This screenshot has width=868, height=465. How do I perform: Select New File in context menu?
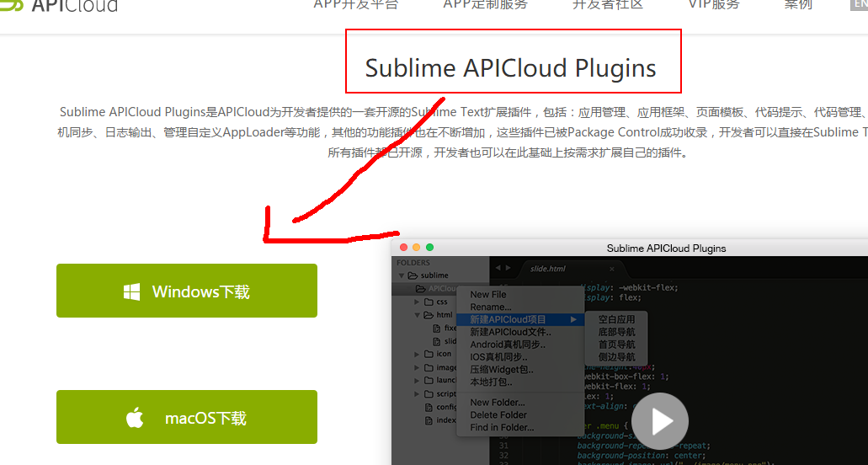488,295
